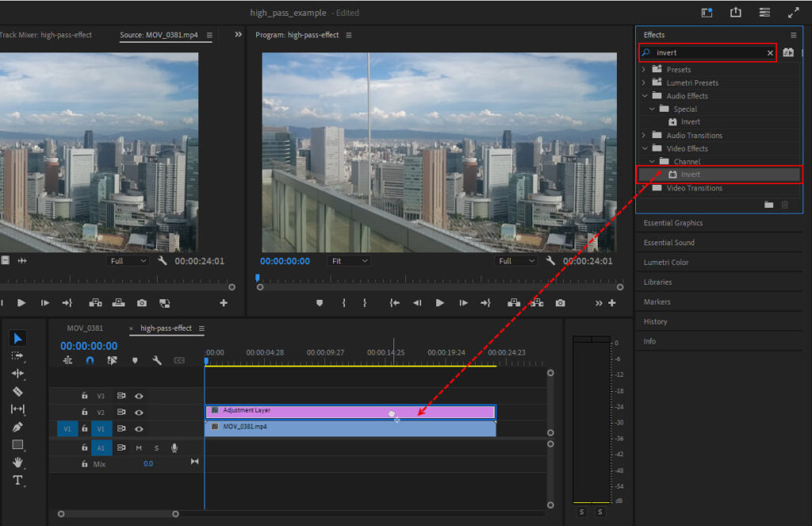Toggle V3 track visibility eye

point(139,395)
